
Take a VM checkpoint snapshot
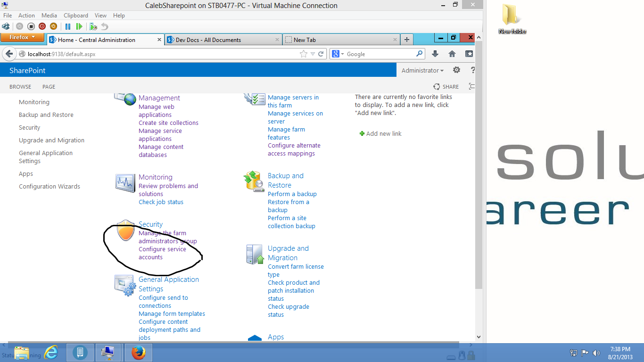(x=93, y=27)
